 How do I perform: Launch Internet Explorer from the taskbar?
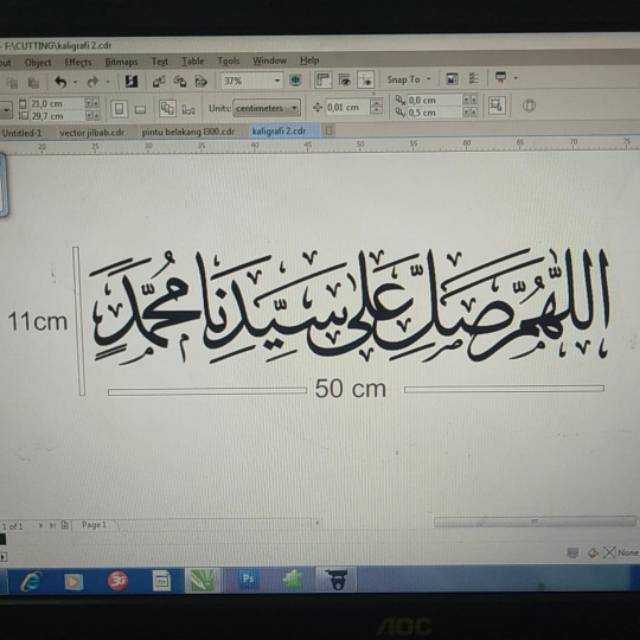click(x=30, y=579)
